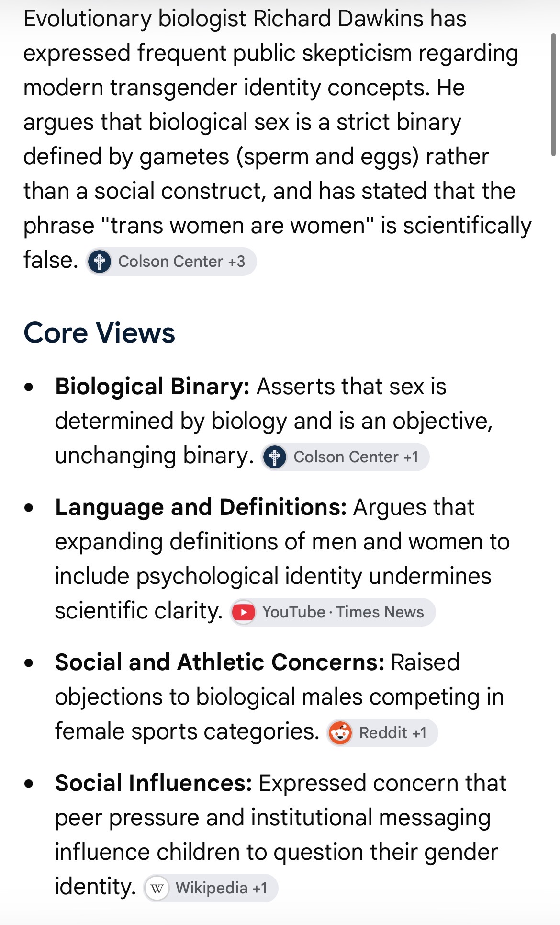Open the Colson Center +3 source chip
The width and height of the screenshot is (560, 925).
pyautogui.click(x=171, y=262)
